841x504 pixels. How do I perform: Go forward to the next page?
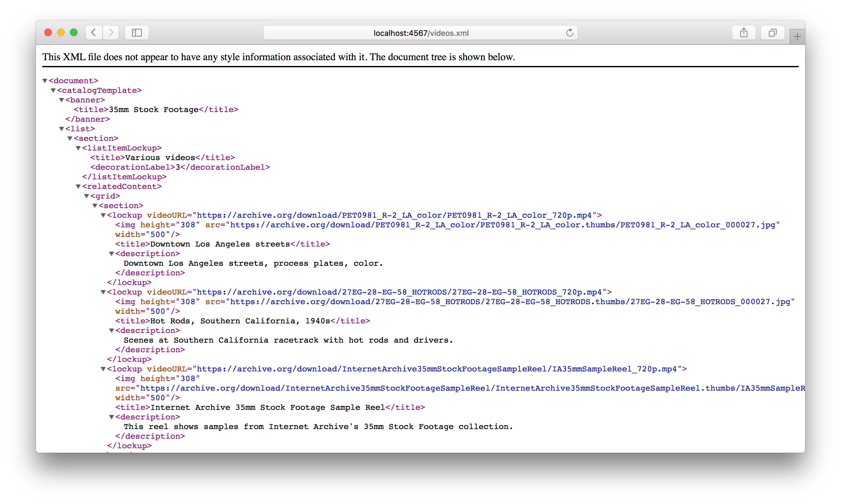point(111,33)
